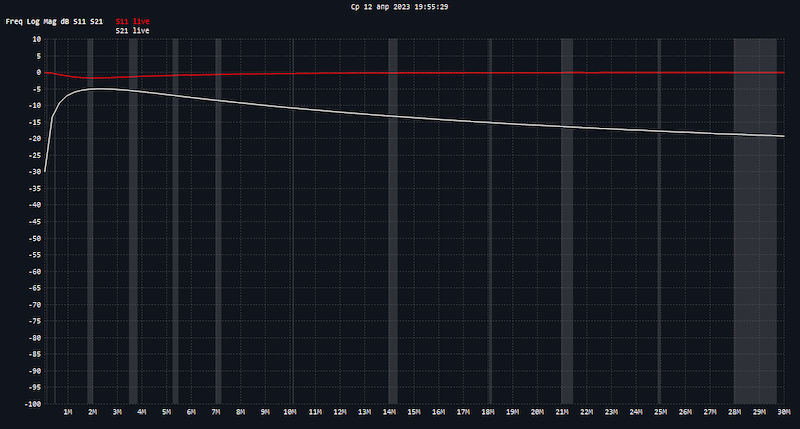Click the -50 dB axis label
Image resolution: width=800 pixels, height=429 pixels.
[32, 238]
